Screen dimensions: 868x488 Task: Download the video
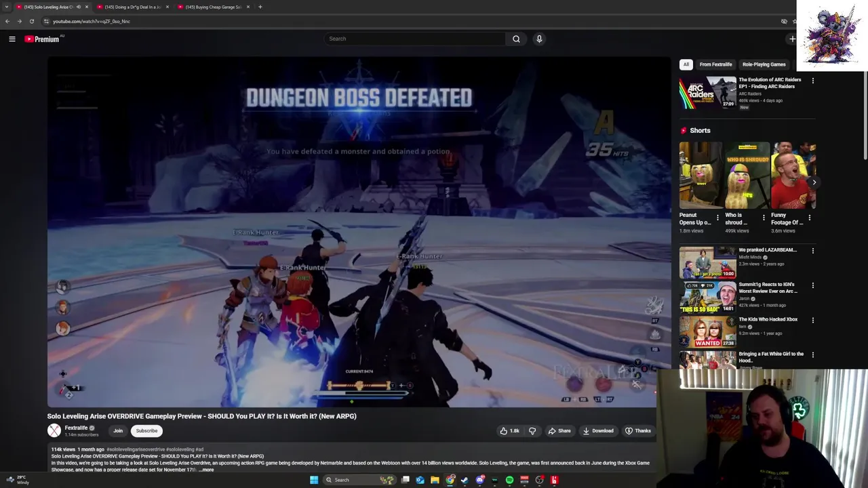pos(598,430)
